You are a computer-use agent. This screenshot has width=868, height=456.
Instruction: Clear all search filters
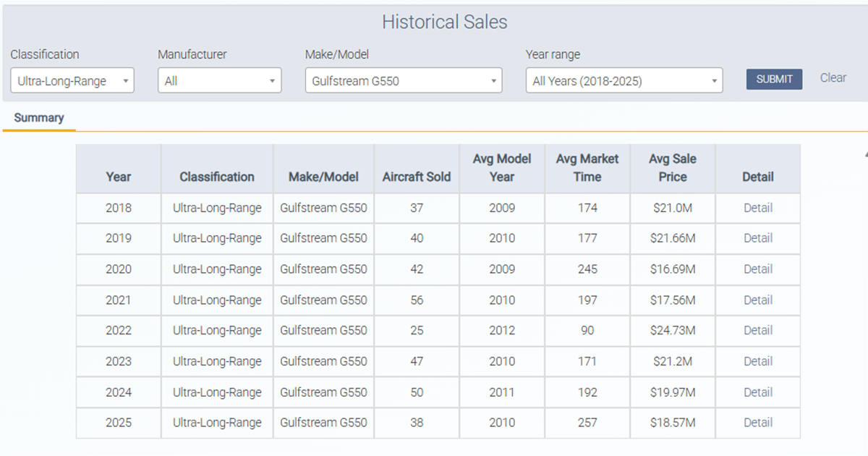[x=833, y=77]
